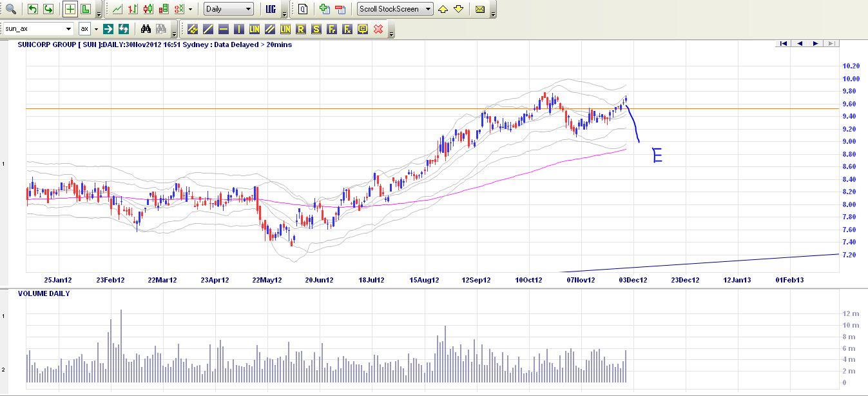Image resolution: width=868 pixels, height=396 pixels.
Task: Open the Scroll StockScreen dropdown
Action: (395, 9)
